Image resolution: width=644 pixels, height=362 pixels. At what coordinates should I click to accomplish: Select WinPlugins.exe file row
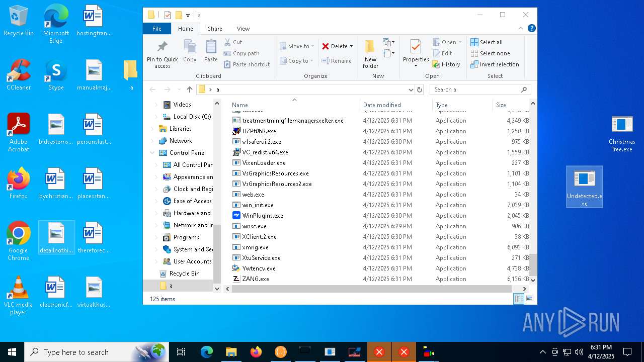click(x=380, y=216)
